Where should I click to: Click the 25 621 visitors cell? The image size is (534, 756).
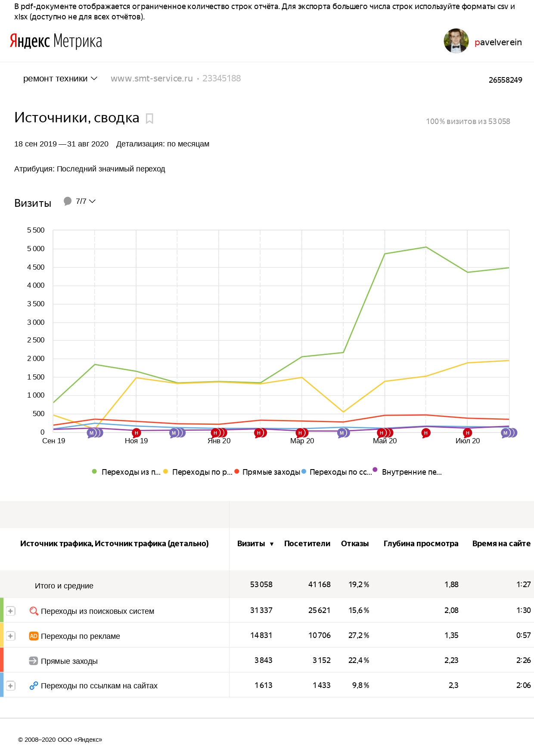click(x=320, y=610)
